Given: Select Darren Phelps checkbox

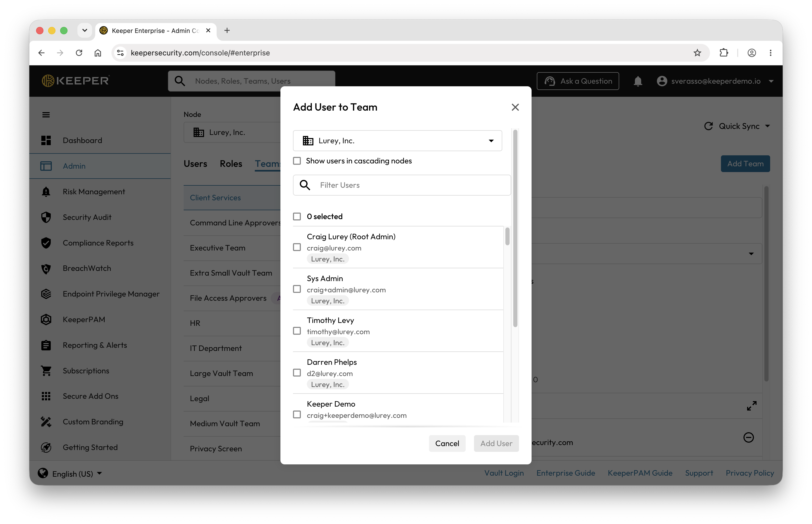Looking at the screenshot, I should [297, 373].
